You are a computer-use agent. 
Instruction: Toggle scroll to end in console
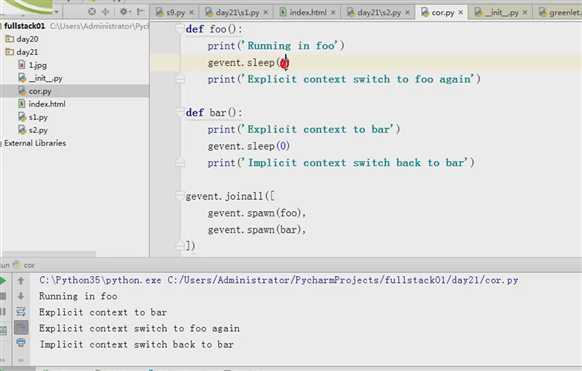(x=21, y=328)
